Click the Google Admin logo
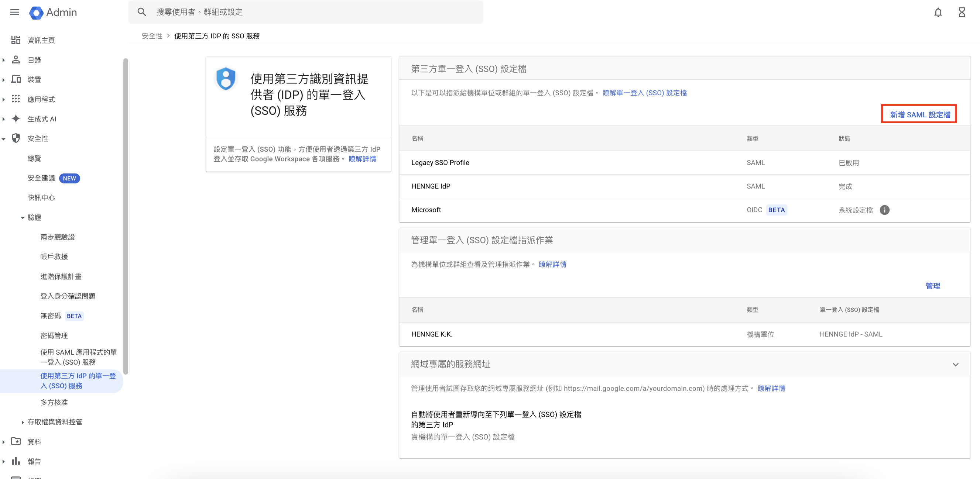This screenshot has height=479, width=980. [53, 12]
